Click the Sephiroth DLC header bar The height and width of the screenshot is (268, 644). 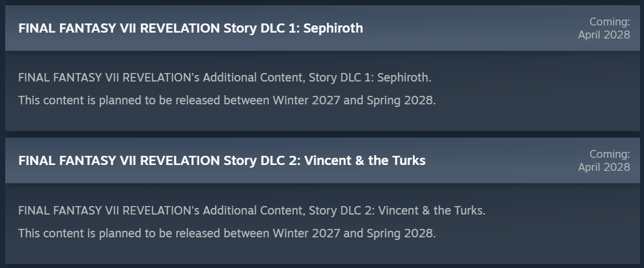[322, 28]
